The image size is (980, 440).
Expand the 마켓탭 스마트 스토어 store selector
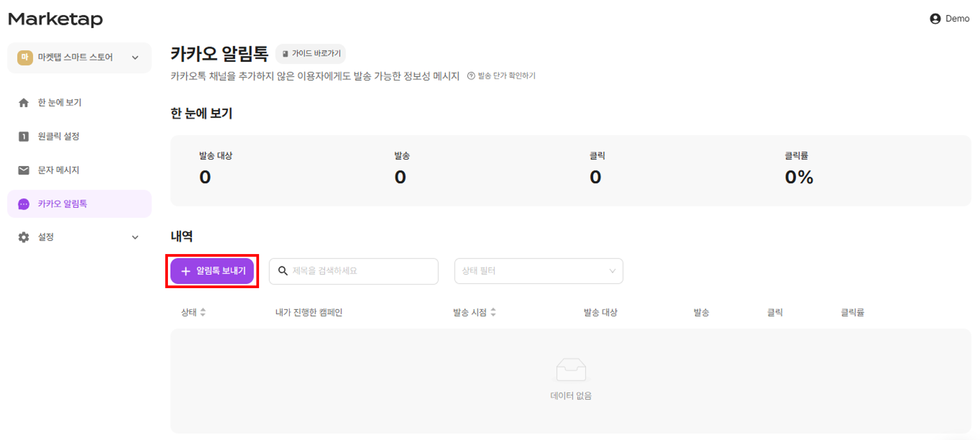click(x=135, y=57)
